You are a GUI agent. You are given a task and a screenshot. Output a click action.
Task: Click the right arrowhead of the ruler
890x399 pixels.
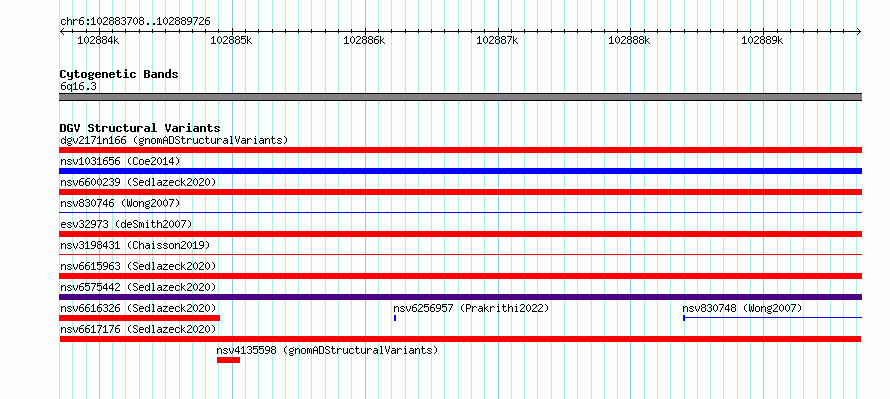coord(859,31)
